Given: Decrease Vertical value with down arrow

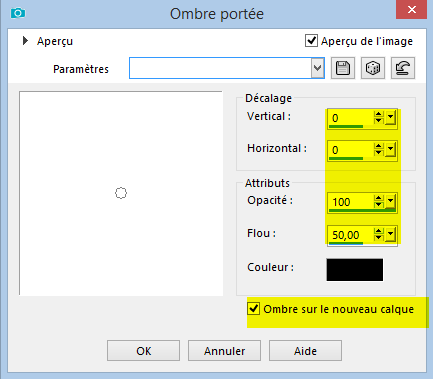Looking at the screenshot, I should pos(379,121).
